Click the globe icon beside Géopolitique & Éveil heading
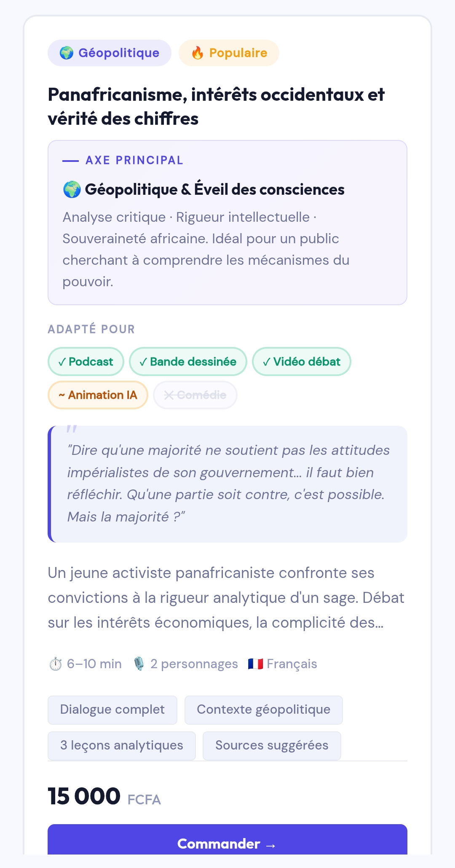The width and height of the screenshot is (455, 868). (x=72, y=190)
